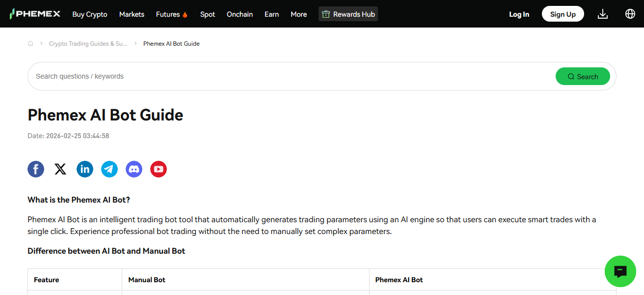Open the breadcrumb home icon

click(30, 43)
